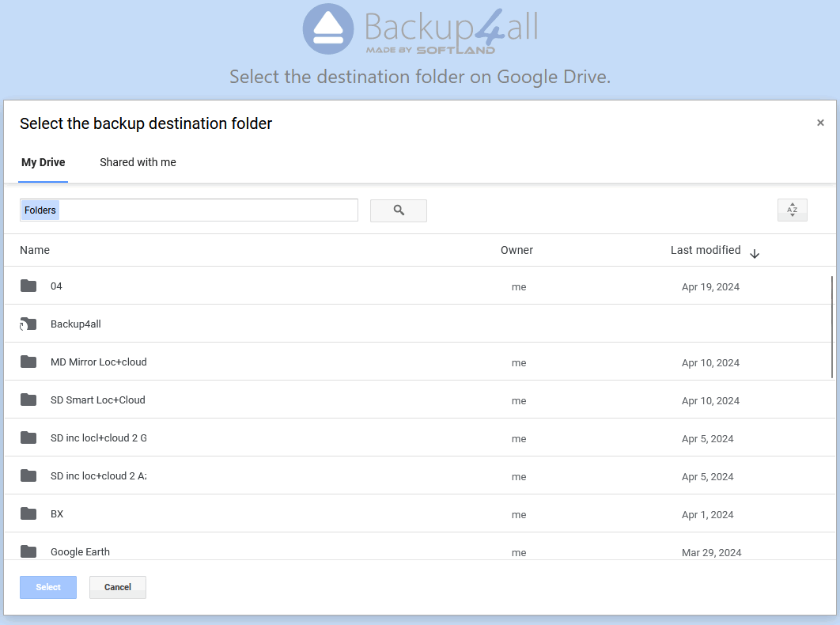Click the folder icon beside MD Mirror Loc+cloud
Viewport: 840px width, 625px height.
pos(28,362)
